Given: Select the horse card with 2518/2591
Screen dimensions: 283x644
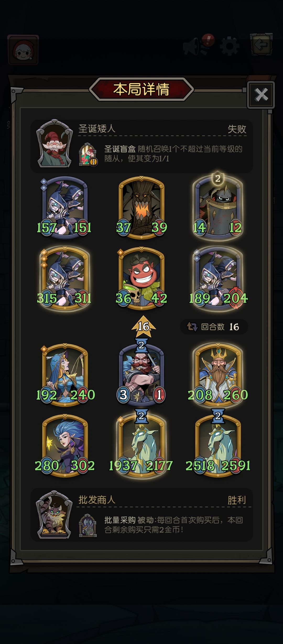Looking at the screenshot, I should click(217, 446).
